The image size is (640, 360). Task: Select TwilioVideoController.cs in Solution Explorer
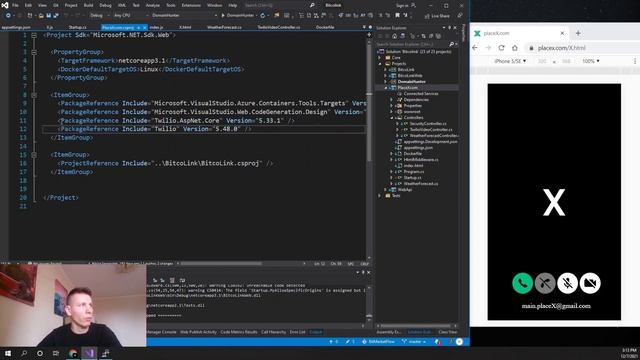pos(431,129)
